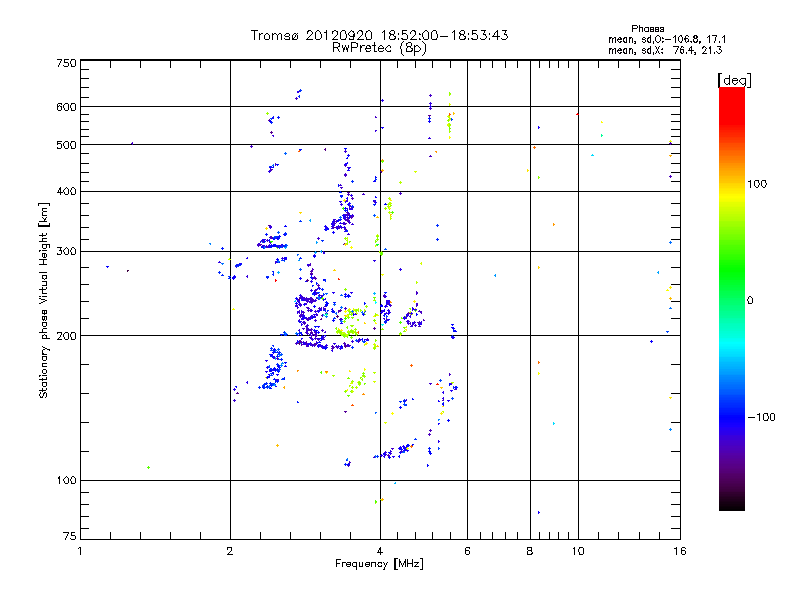Viewport: 800px width, 600px height.
Task: Click the y-axis tick label '750'
Action: tap(66, 63)
